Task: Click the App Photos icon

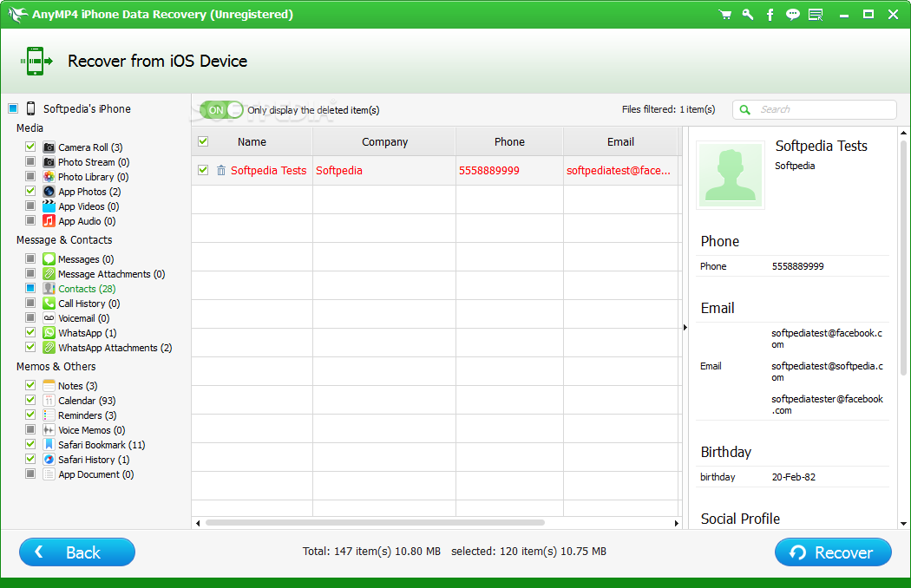Action: (x=49, y=191)
